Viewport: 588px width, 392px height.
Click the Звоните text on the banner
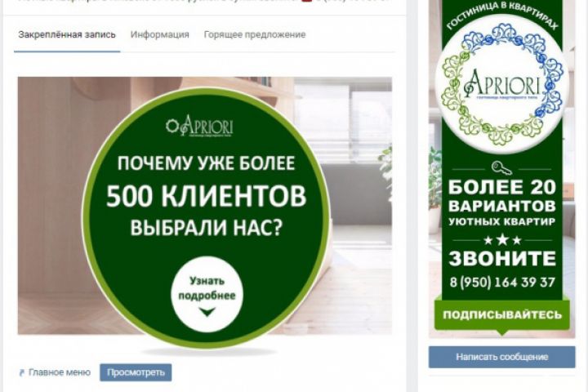(x=502, y=258)
